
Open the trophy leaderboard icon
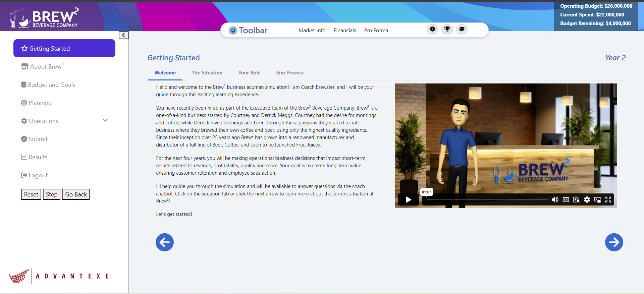click(447, 29)
